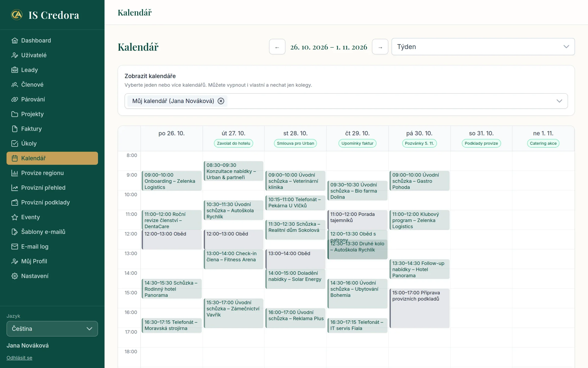Expand the calendar selection chevron
Viewport: 588px width, 368px height.
tap(559, 101)
